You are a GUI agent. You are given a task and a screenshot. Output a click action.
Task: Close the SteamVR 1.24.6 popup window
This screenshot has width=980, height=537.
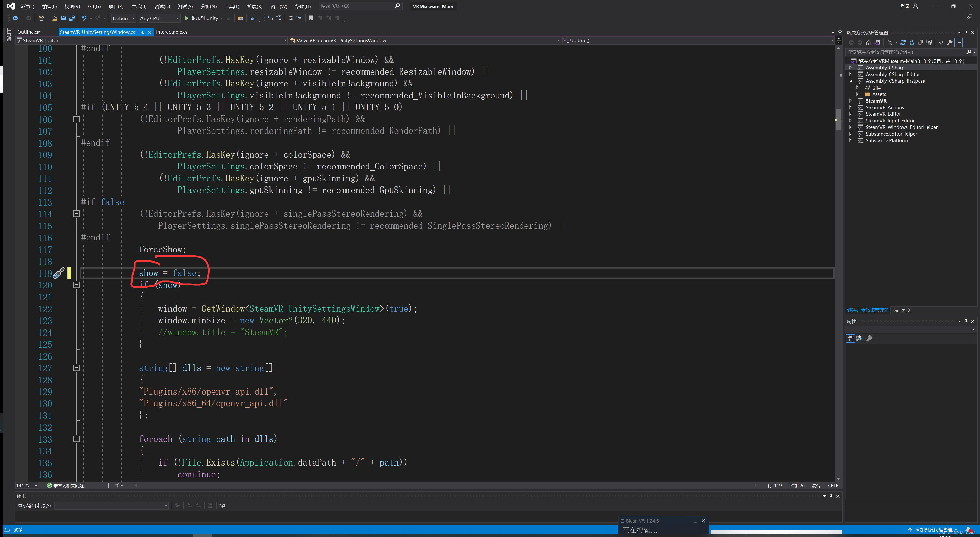(x=703, y=521)
